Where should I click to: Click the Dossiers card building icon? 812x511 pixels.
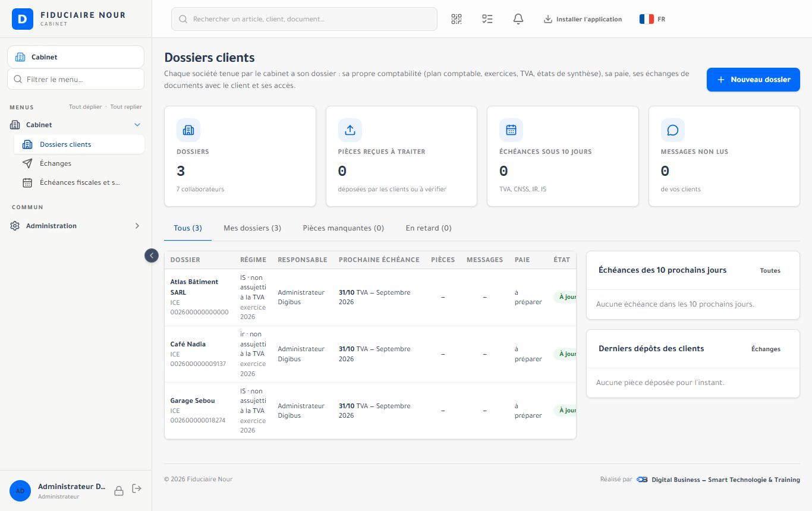pos(188,130)
